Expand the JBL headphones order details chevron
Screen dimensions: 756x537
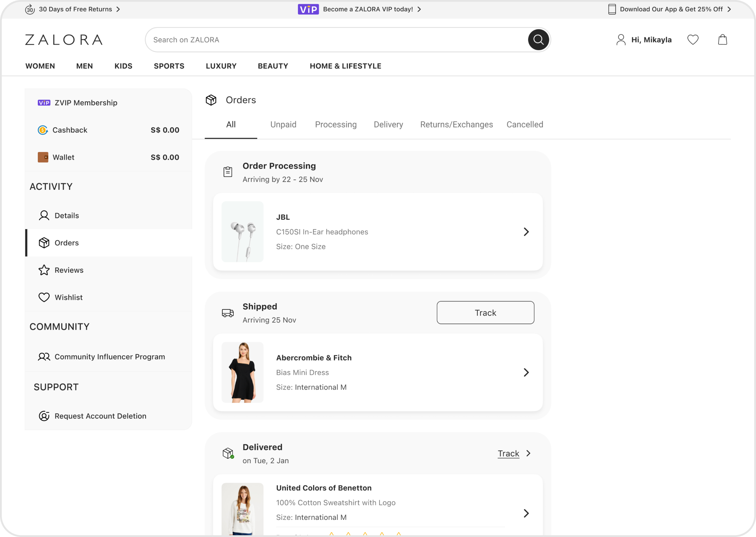(x=526, y=232)
